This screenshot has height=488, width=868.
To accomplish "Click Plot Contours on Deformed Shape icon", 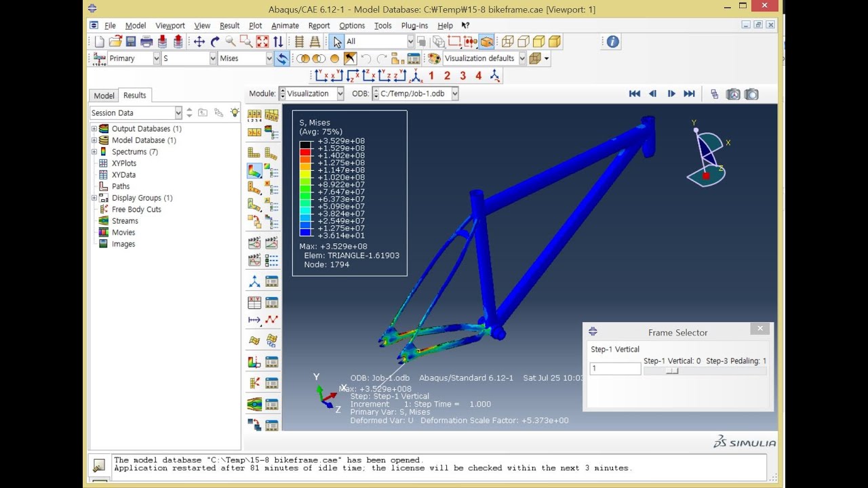I will click(254, 171).
